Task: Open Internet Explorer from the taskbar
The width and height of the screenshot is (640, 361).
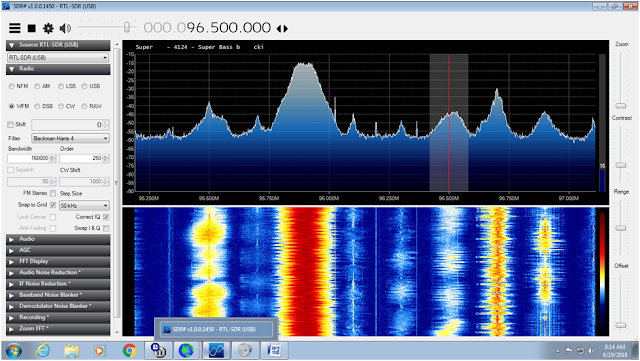Action: 43,350
